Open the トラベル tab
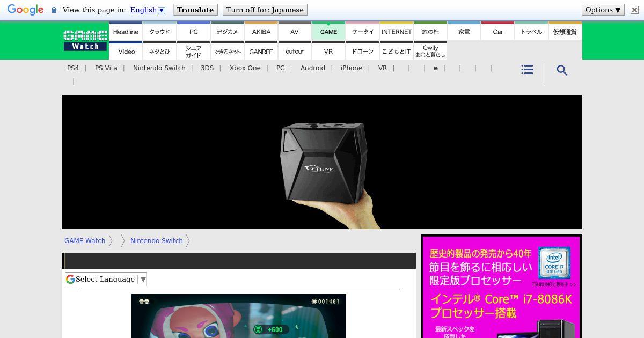Image resolution: width=644 pixels, height=338 pixels. tap(531, 31)
